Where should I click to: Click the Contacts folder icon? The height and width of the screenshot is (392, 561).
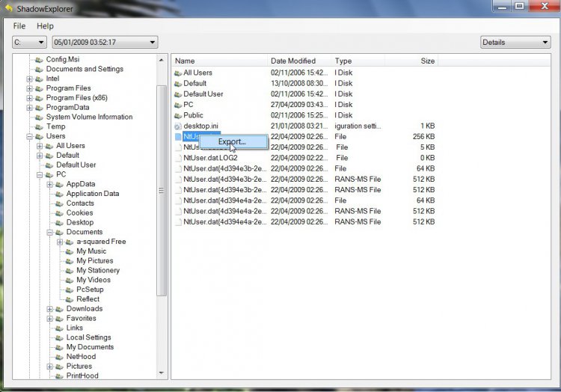click(59, 203)
